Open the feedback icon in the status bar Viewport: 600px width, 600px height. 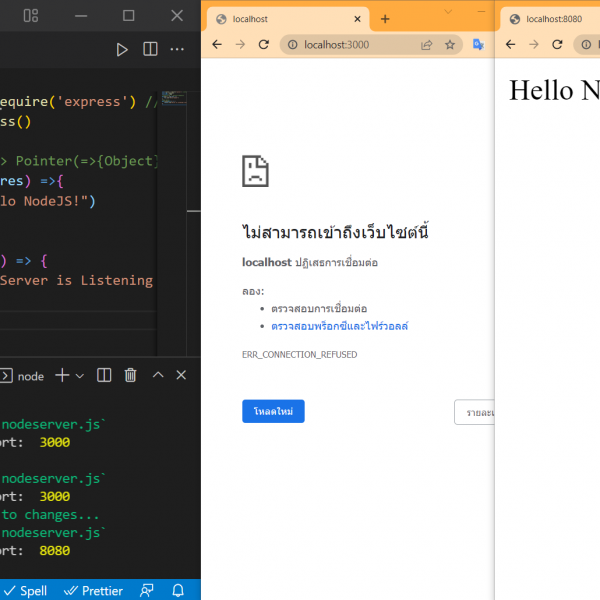(147, 590)
